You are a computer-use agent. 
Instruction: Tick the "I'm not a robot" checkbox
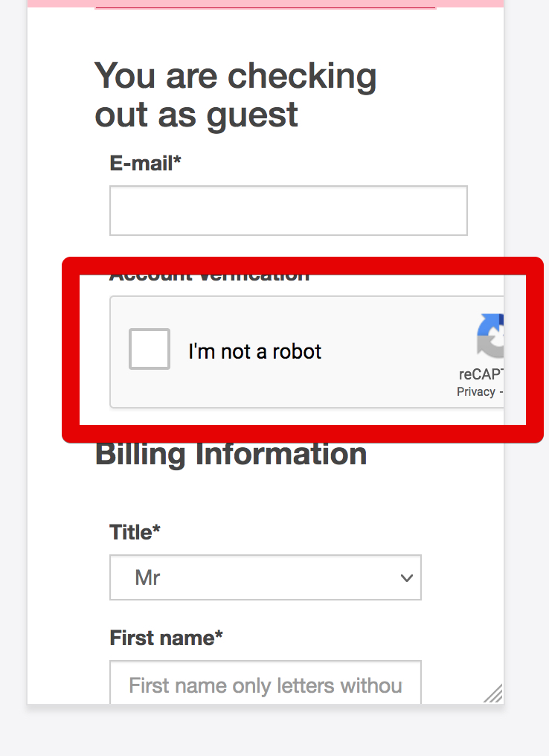[150, 349]
